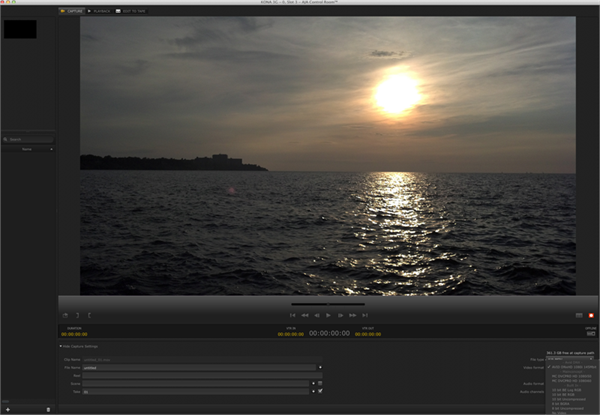Click the step back one frame icon

pyautogui.click(x=316, y=315)
